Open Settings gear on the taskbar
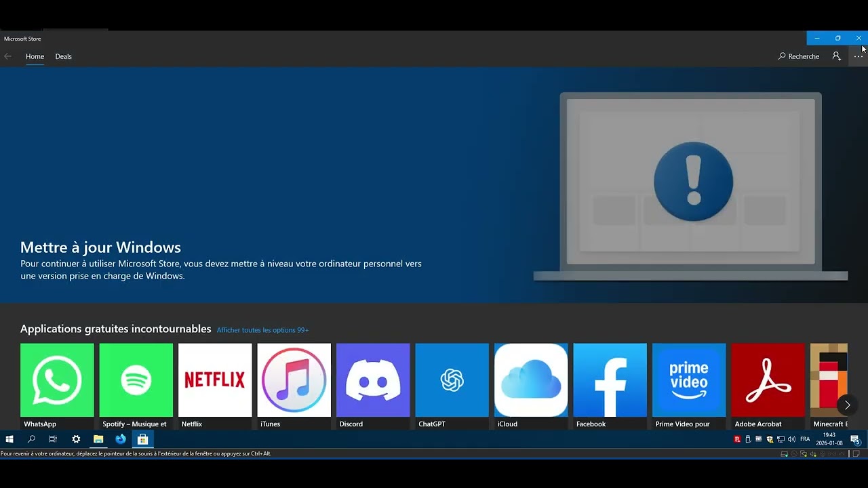 click(76, 439)
